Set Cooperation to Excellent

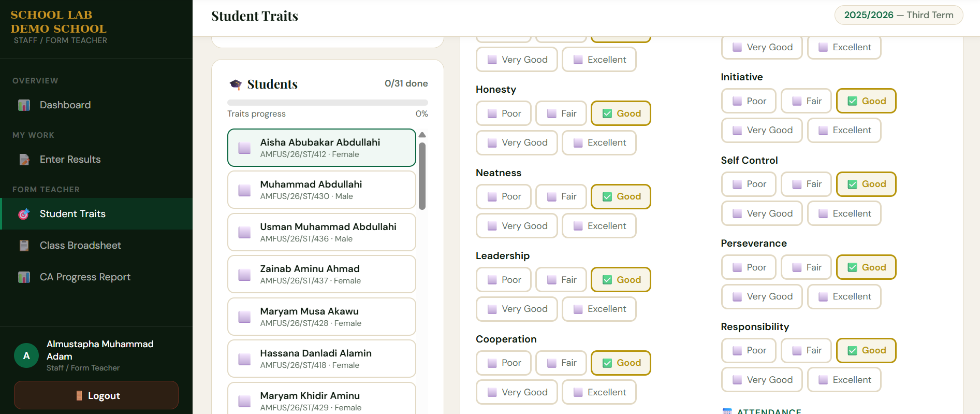599,392
